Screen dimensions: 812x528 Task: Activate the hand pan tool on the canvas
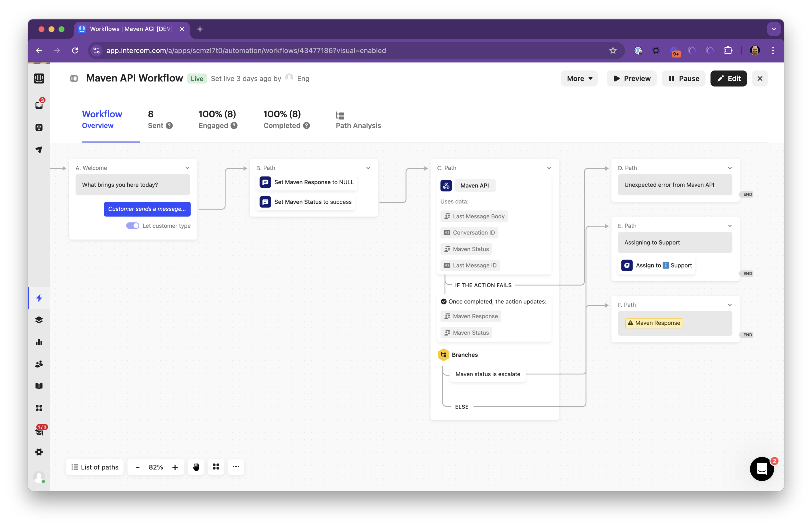pyautogui.click(x=196, y=467)
